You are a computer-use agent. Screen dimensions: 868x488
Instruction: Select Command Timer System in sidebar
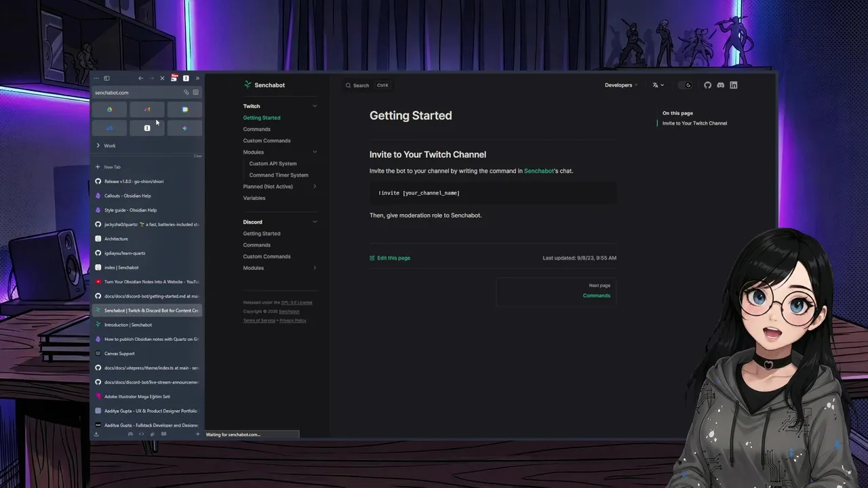[x=279, y=175]
